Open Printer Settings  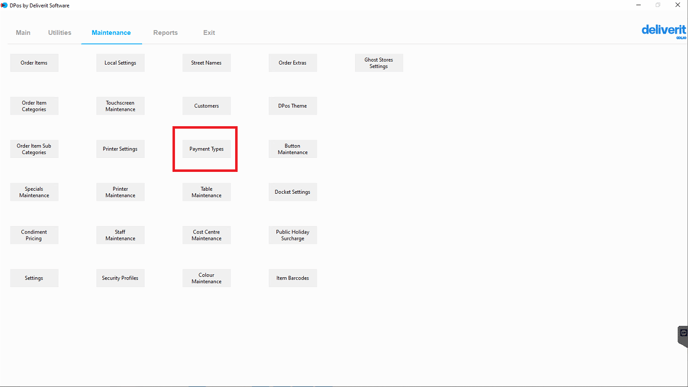[120, 149]
